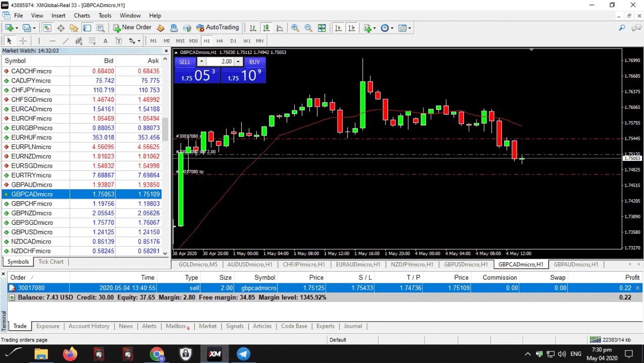Decrease lot volume with down arrow
The width and height of the screenshot is (644, 363).
[x=201, y=62]
